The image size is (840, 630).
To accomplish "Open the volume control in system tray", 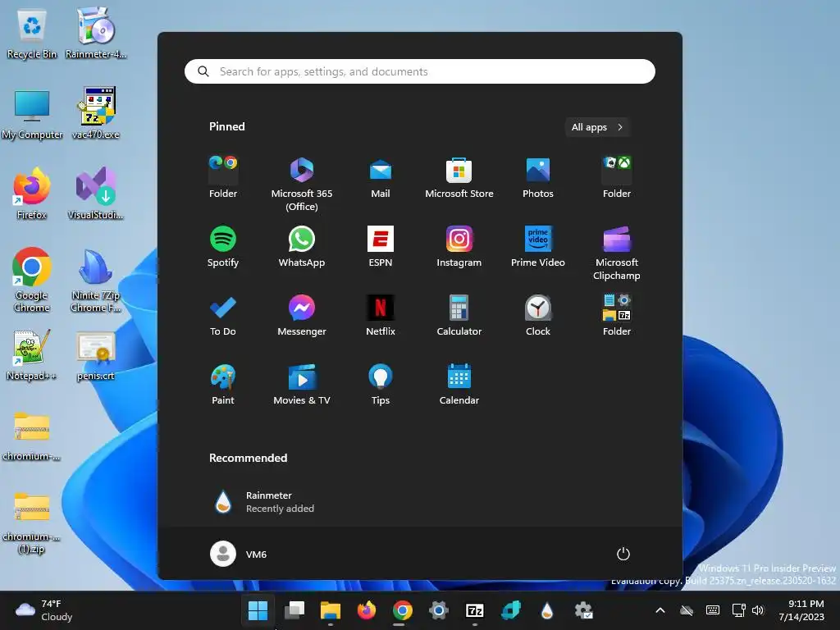I will pyautogui.click(x=757, y=610).
